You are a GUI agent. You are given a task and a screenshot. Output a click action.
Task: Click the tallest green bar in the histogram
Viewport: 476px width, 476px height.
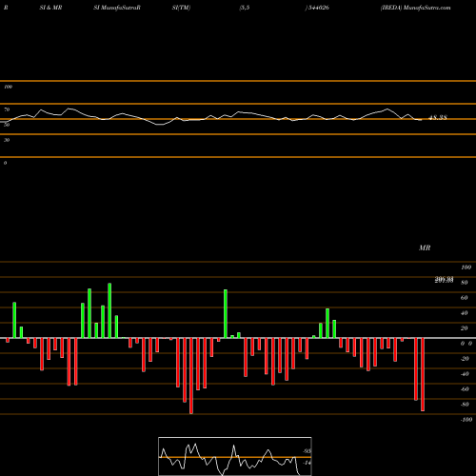tap(109, 310)
